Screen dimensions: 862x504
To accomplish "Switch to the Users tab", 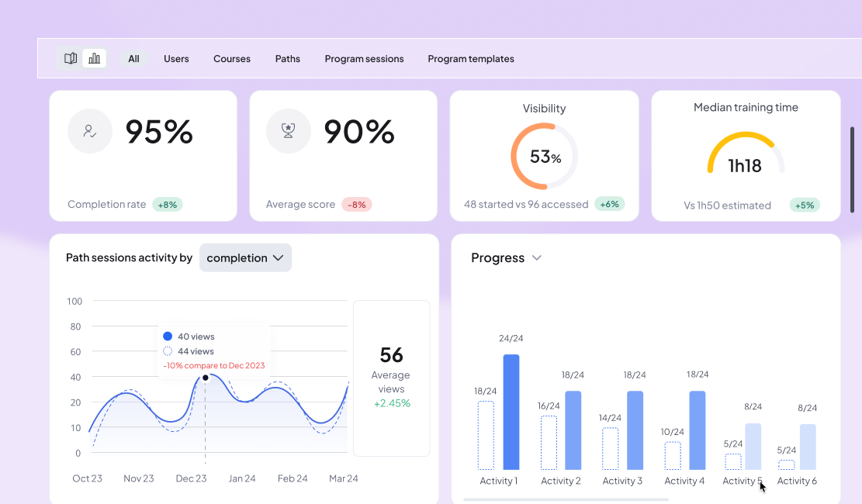I will coord(176,58).
